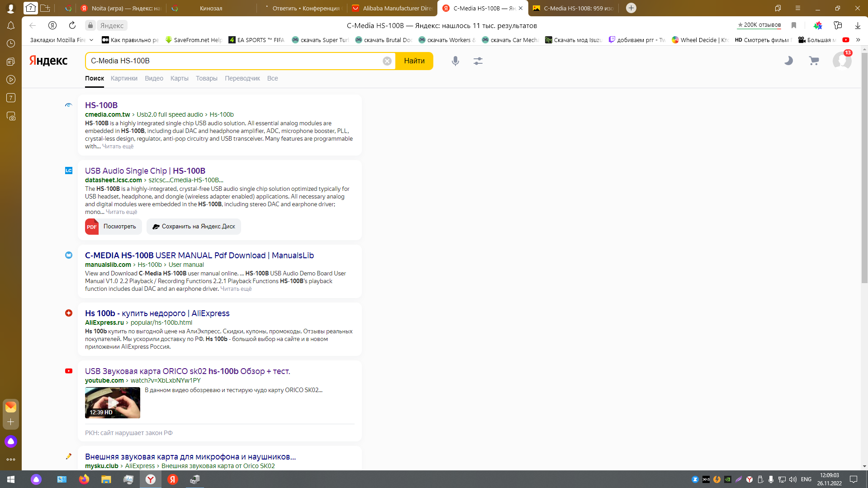Click inside the search input field
Screen dimensions: 868x488
pos(235,61)
